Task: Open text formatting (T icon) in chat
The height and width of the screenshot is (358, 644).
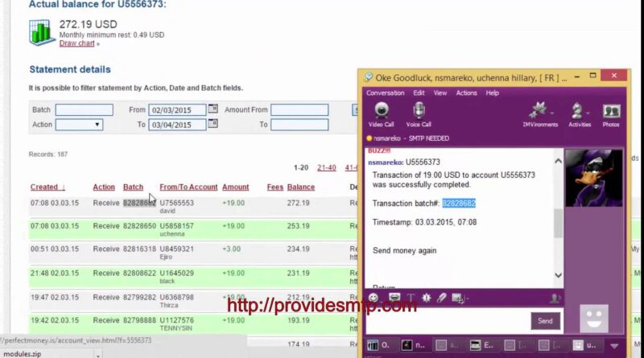Action: [x=411, y=298]
